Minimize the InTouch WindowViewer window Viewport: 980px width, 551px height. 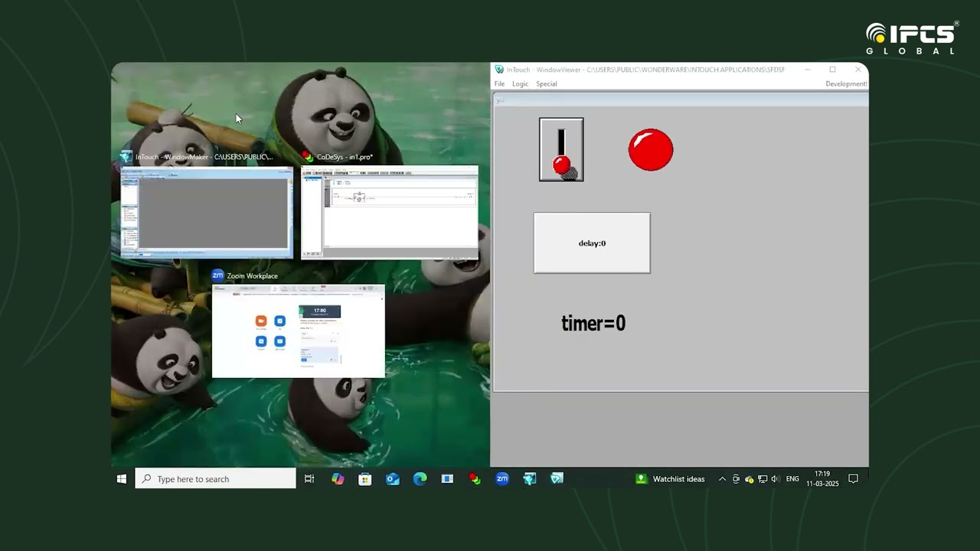807,70
